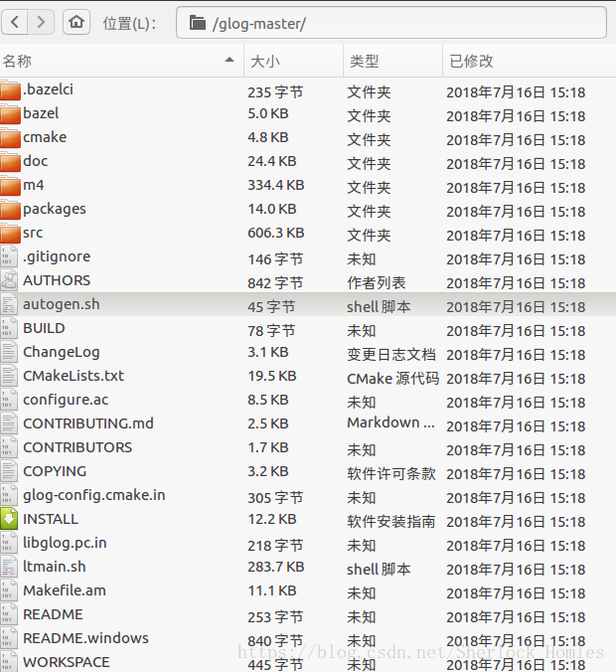Select the file name ChangeLog
616x672 pixels.
[x=62, y=352]
